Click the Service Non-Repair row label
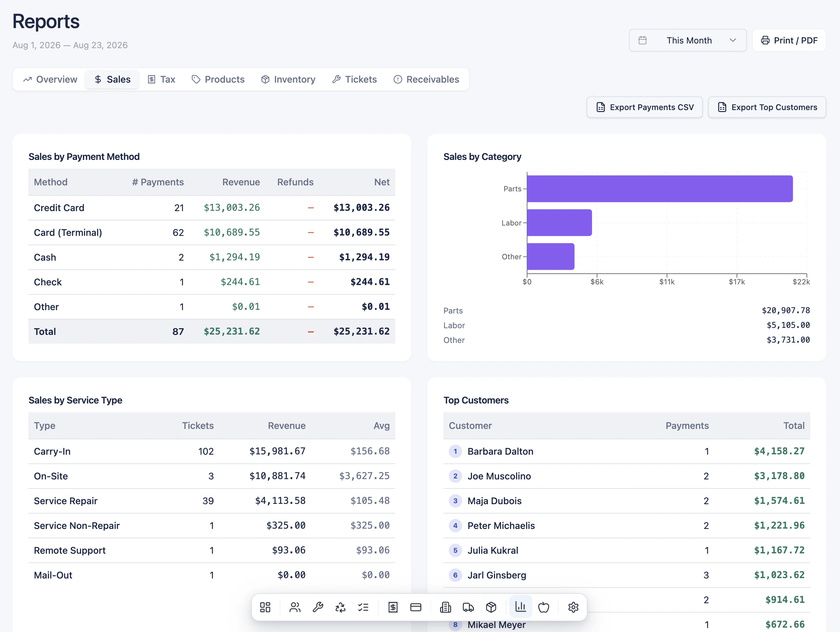Image resolution: width=840 pixels, height=632 pixels. coord(77,525)
